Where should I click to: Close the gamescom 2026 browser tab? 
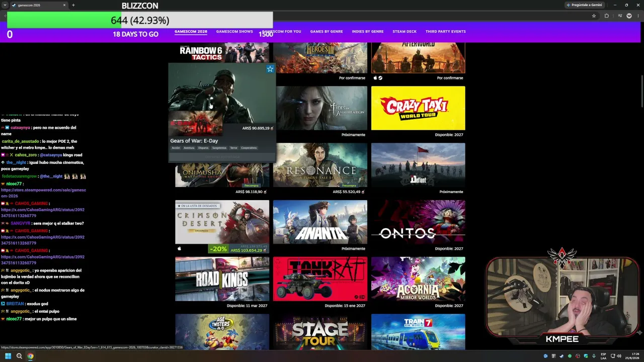point(64,5)
